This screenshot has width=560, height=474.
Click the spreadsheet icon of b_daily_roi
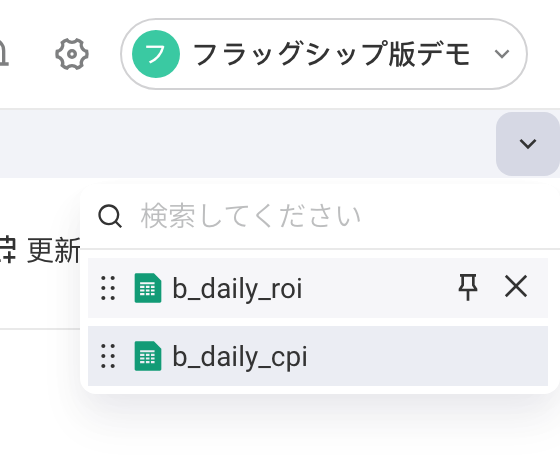point(148,288)
